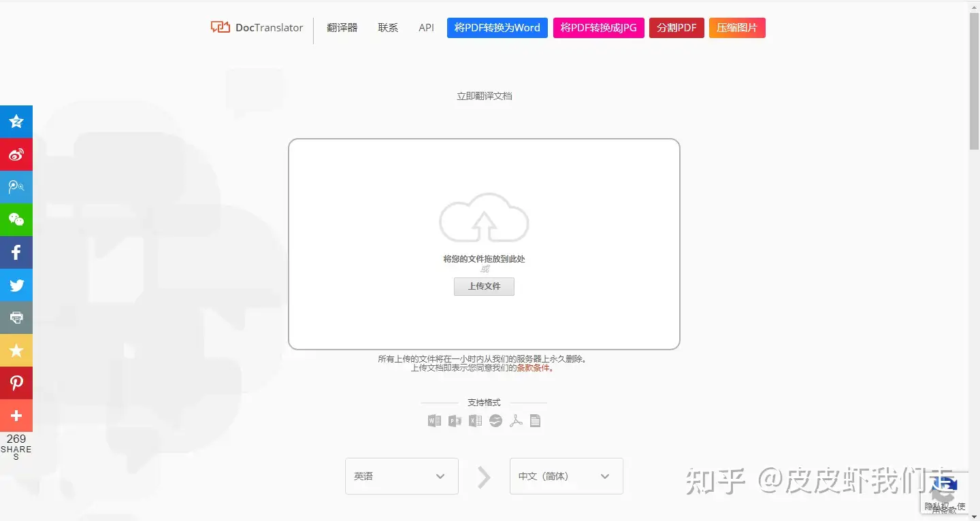The height and width of the screenshot is (521, 980).
Task: Open the 翻译器 menu item
Action: 342,27
